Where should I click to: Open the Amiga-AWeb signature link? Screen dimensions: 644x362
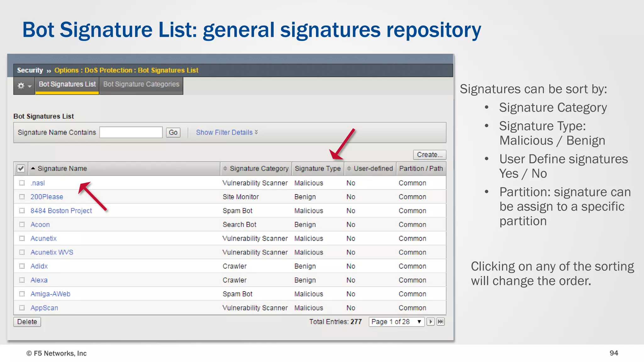50,294
